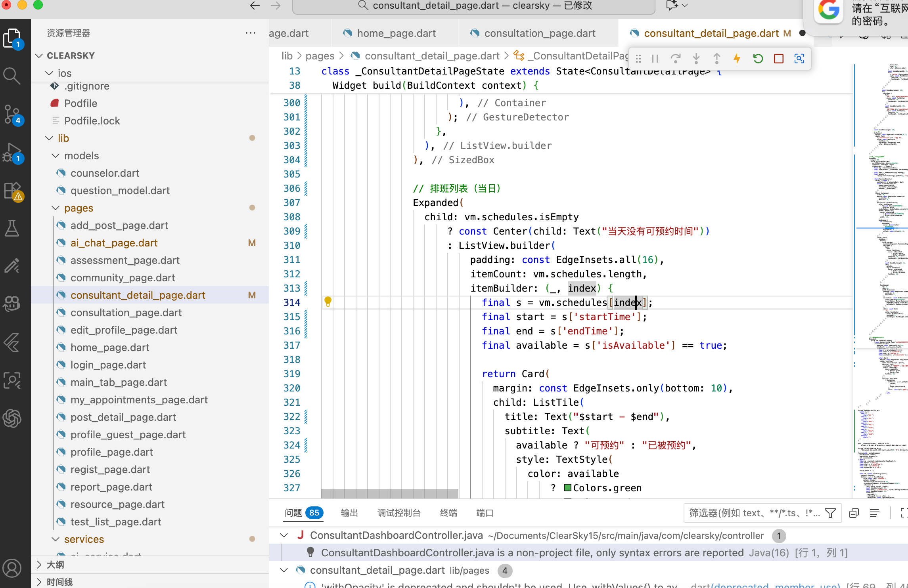This screenshot has height=588, width=908.
Task: Open the Testing flask view
Action: (x=12, y=229)
